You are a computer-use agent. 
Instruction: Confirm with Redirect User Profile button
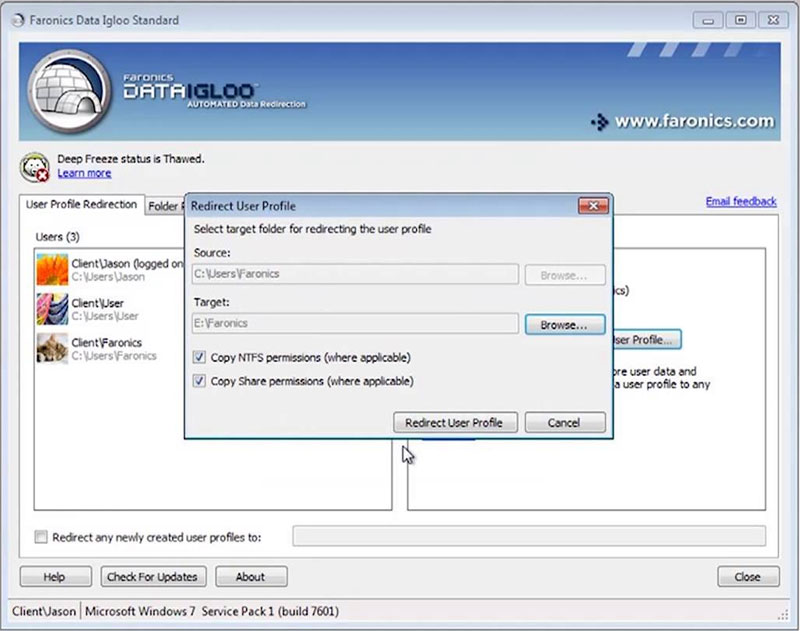(455, 422)
